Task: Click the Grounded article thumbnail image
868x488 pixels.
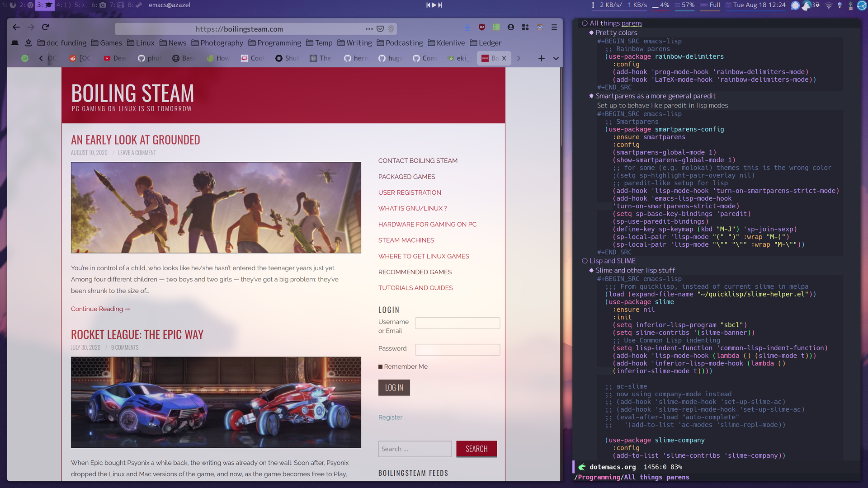Action: (x=216, y=207)
